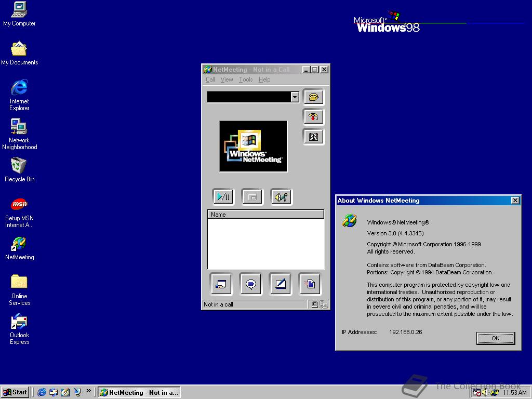
Task: Click the Windows NetMeeting video preview image
Action: coord(253,146)
